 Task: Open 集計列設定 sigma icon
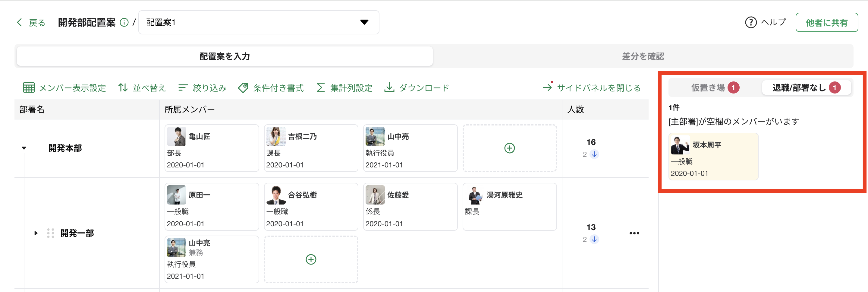320,88
